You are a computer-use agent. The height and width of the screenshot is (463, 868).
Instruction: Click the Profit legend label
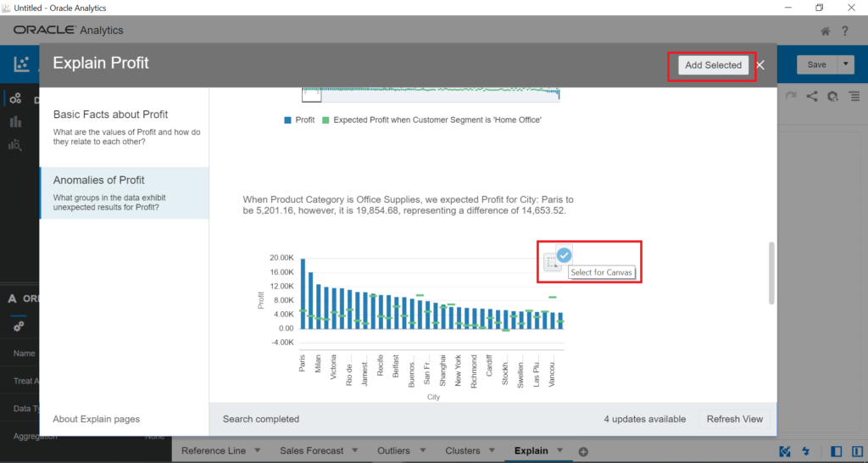tap(305, 120)
